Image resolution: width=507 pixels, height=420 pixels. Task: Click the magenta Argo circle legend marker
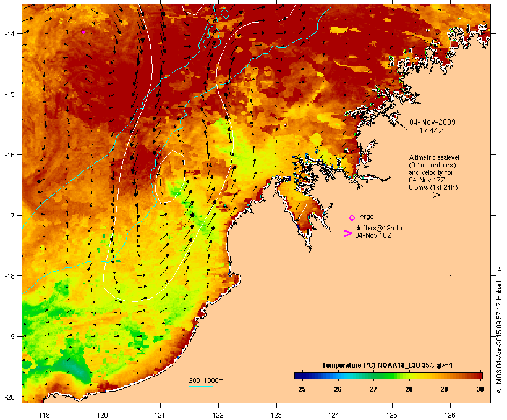[352, 217]
